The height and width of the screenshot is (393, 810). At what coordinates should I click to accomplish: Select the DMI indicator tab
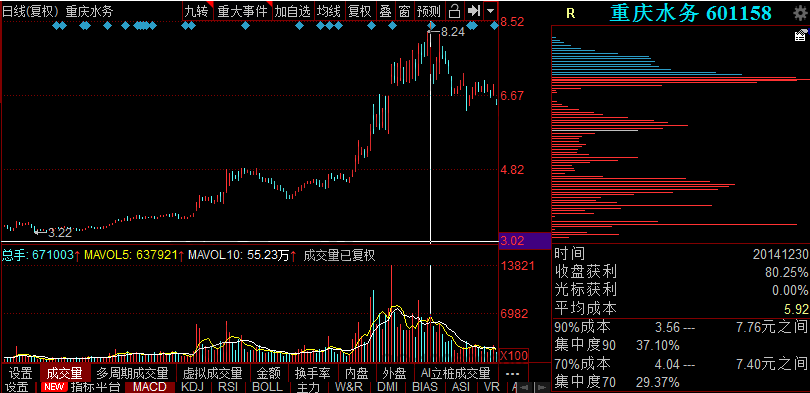(387, 387)
